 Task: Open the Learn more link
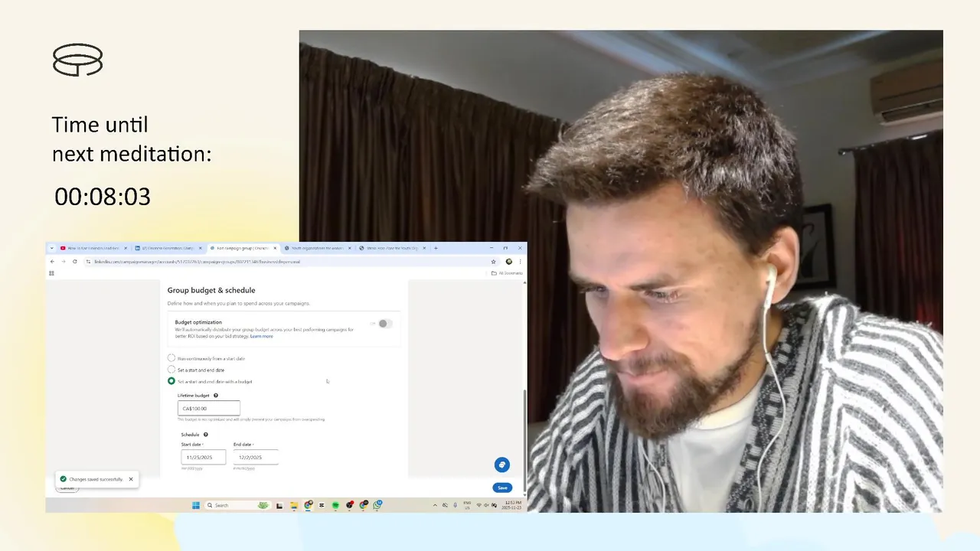coord(261,337)
